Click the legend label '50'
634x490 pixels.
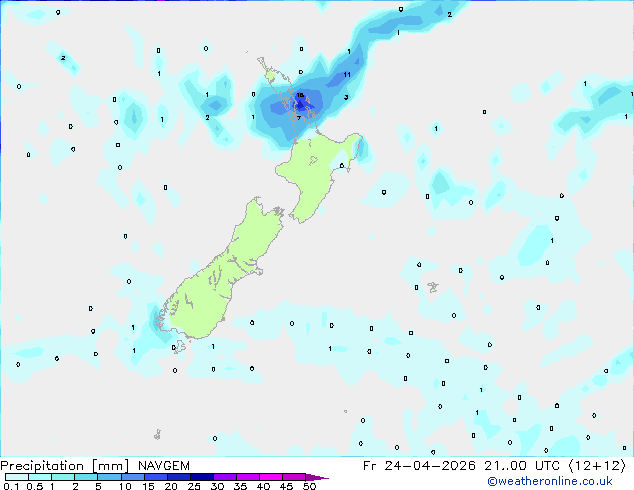point(309,486)
